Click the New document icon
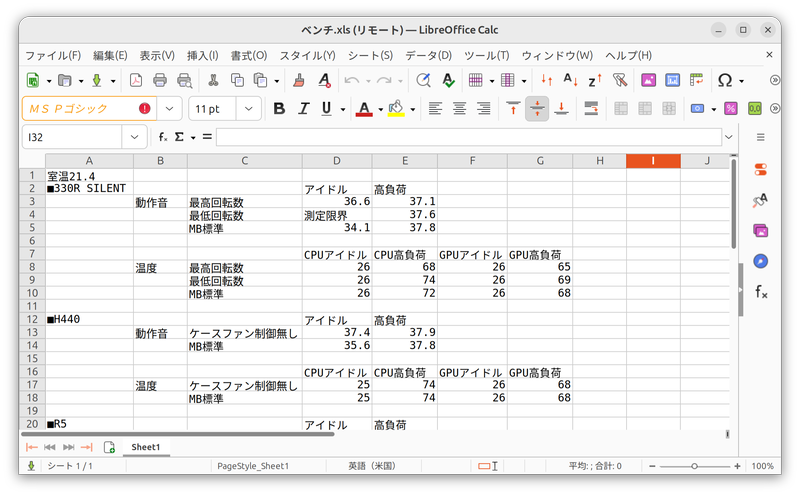800x495 pixels. [x=33, y=80]
